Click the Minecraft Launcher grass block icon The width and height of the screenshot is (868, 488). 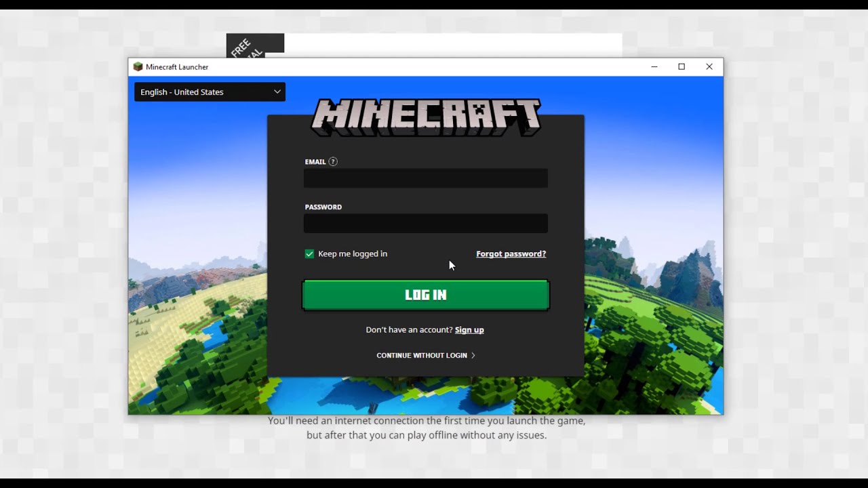click(138, 67)
